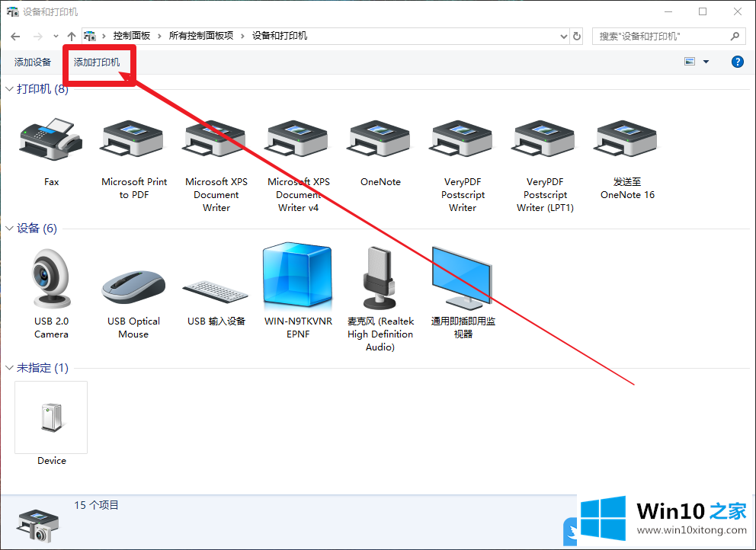Go up one level with up arrow
Image resolution: width=756 pixels, height=550 pixels.
click(72, 36)
